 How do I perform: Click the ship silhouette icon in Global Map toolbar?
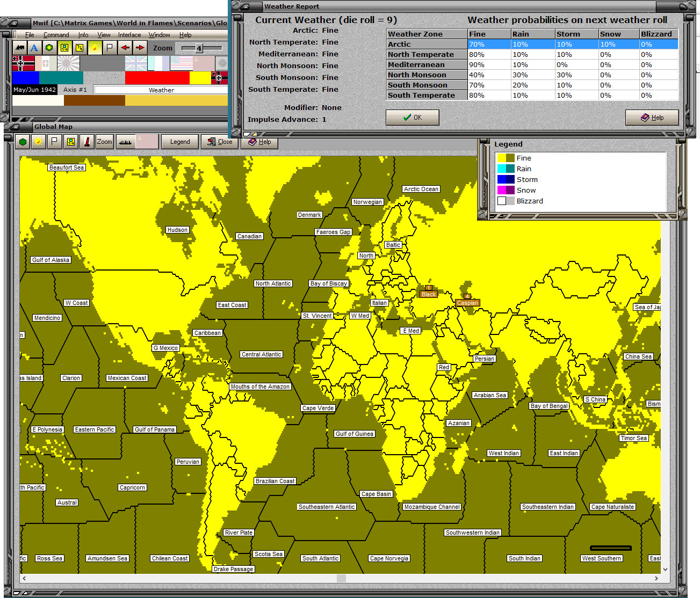point(125,142)
